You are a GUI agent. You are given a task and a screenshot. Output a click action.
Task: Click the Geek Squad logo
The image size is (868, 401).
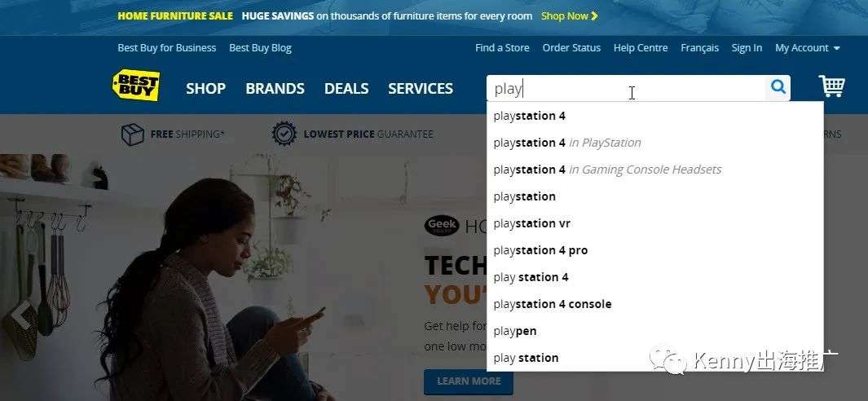442,226
